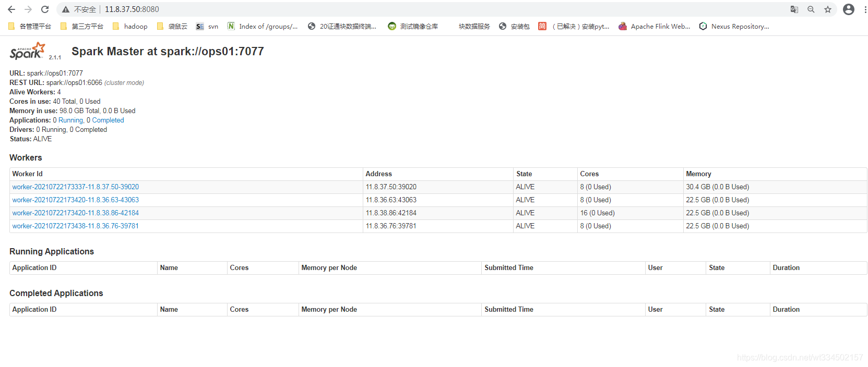Open the Nexus Repository bookmark
This screenshot has height=367, width=868.
734,26
